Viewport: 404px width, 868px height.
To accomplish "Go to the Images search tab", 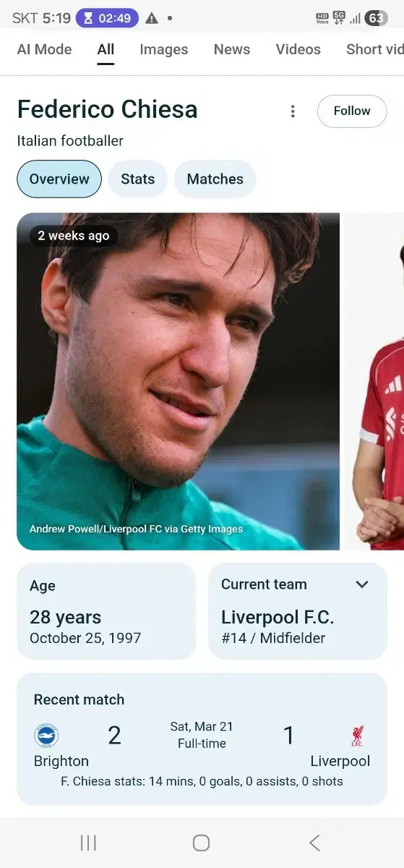I will [164, 49].
